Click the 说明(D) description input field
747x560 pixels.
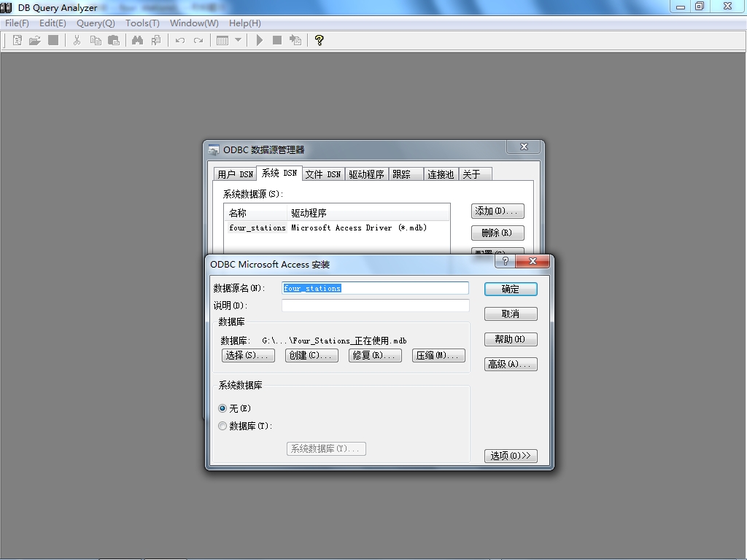375,305
